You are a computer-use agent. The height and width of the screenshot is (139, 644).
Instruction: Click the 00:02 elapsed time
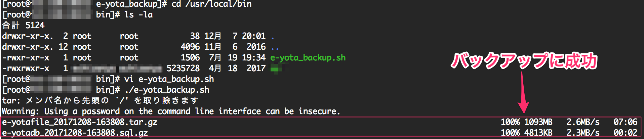[625, 133]
